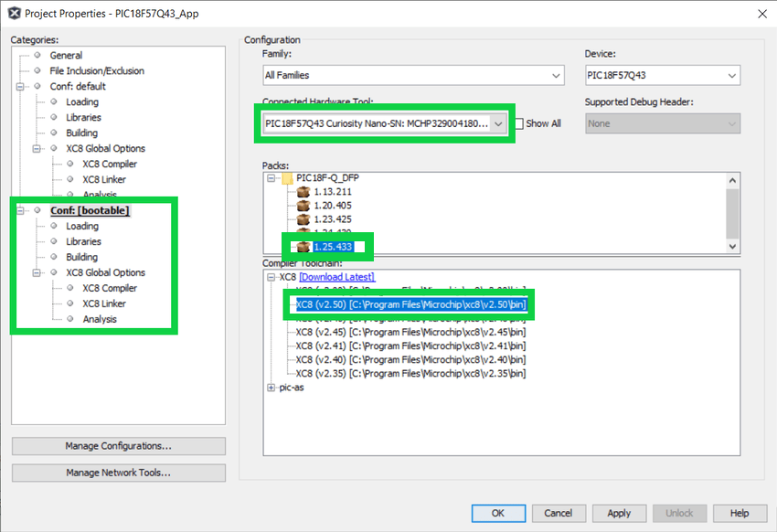
Task: Select pack version 1.13.211 icon
Action: tap(303, 192)
